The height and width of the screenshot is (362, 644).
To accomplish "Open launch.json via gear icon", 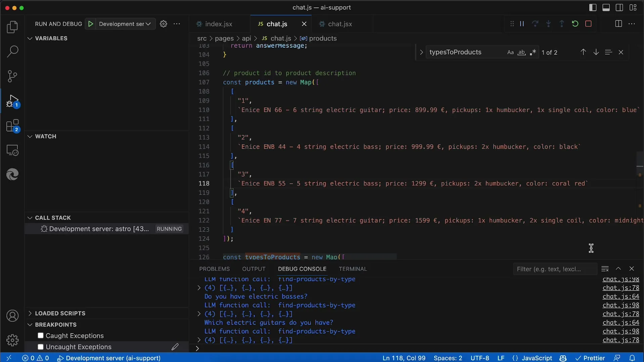I will (164, 24).
